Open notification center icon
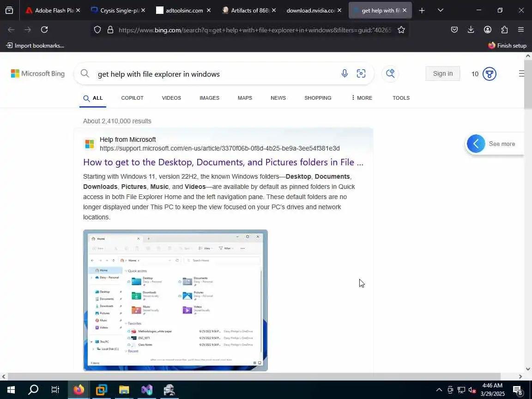This screenshot has height=399, width=532. 517,390
